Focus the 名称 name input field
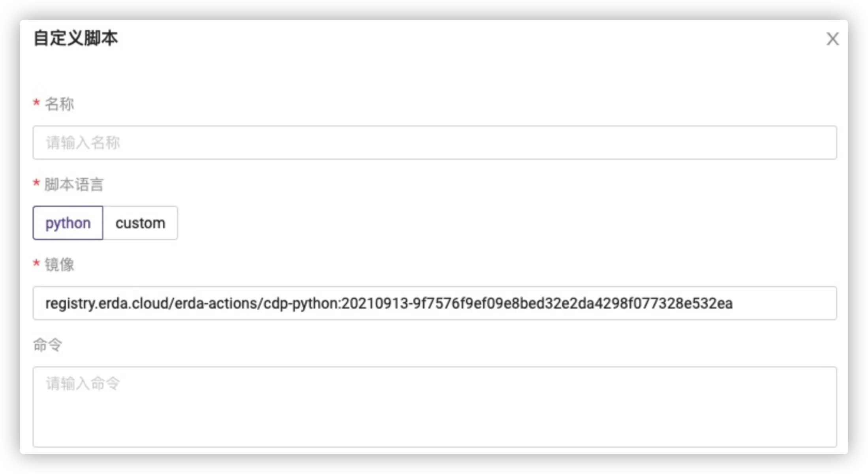Image resolution: width=868 pixels, height=474 pixels. click(x=434, y=143)
